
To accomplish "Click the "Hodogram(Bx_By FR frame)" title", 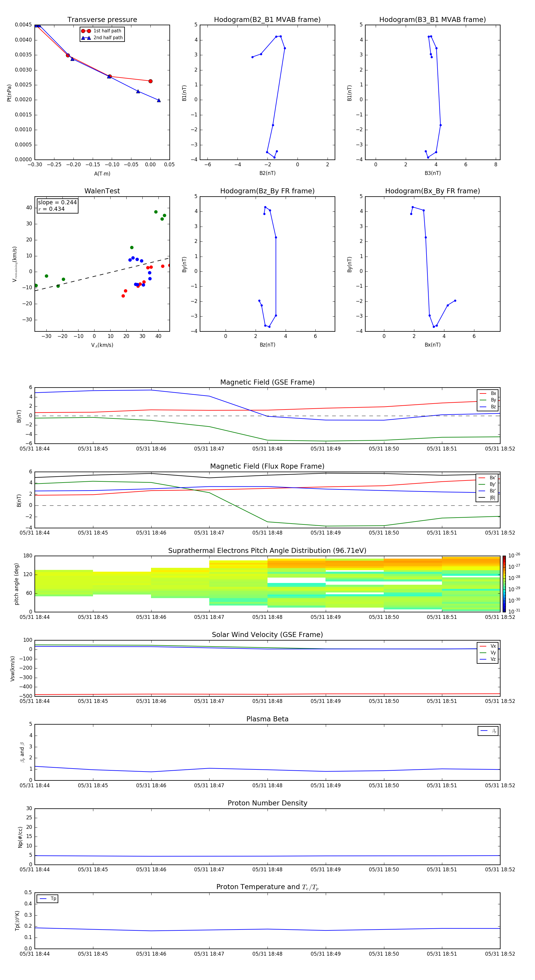I will click(432, 191).
